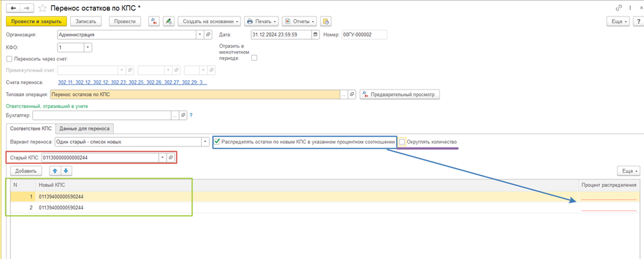Expand the Старый КПС dropdown arrow

click(163, 158)
